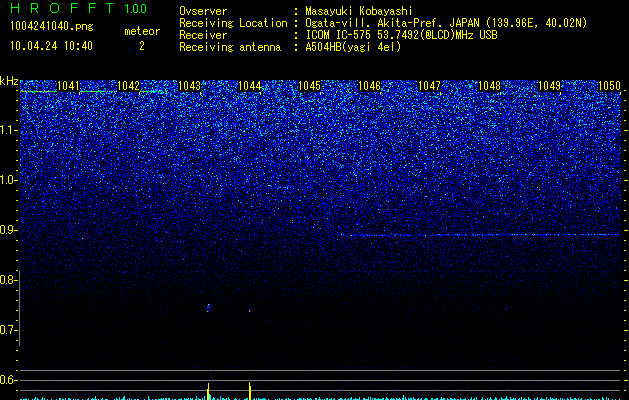Click the ICOM IC-575 receiver text

(401, 35)
